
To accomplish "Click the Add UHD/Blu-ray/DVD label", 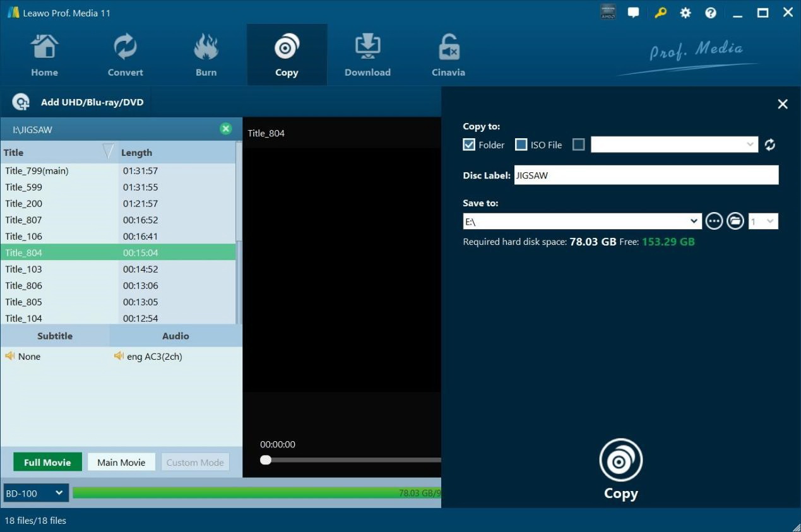I will (92, 102).
